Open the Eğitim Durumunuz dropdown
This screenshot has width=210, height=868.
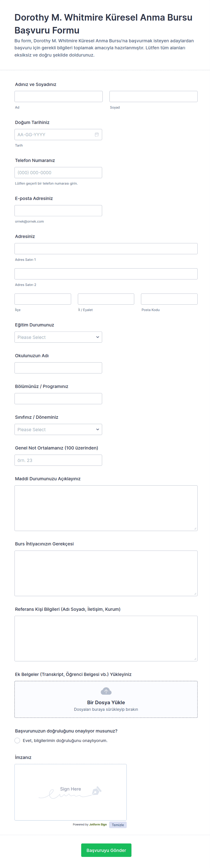click(x=58, y=337)
